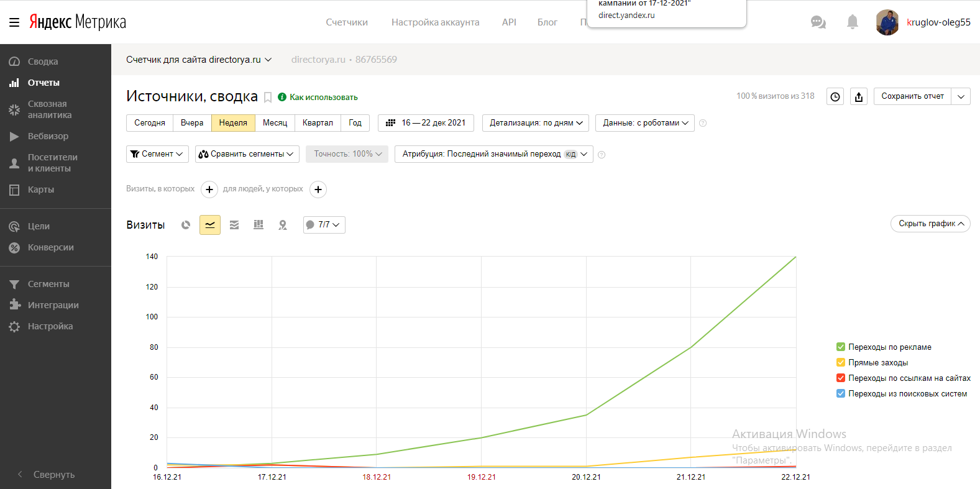Viewport: 980px width, 489px height.
Task: Open the Атрибуция dropdown
Action: pos(494,154)
